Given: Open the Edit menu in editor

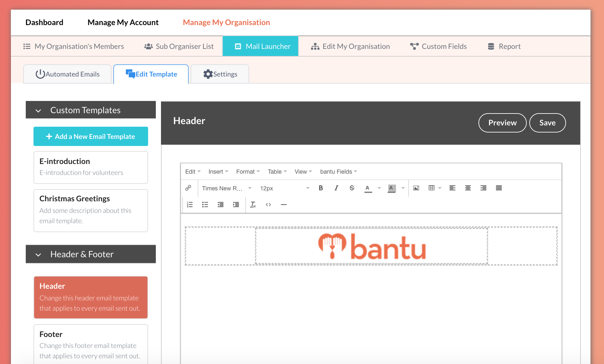Looking at the screenshot, I should (x=193, y=172).
